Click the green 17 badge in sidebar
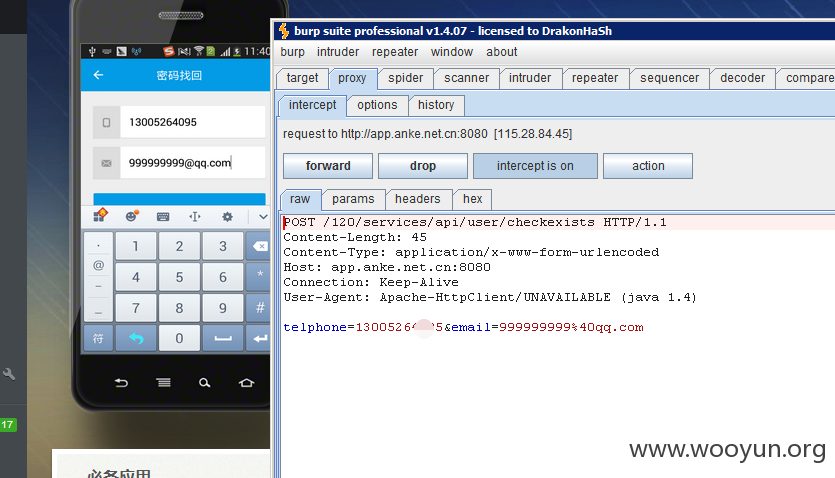 tap(8, 425)
